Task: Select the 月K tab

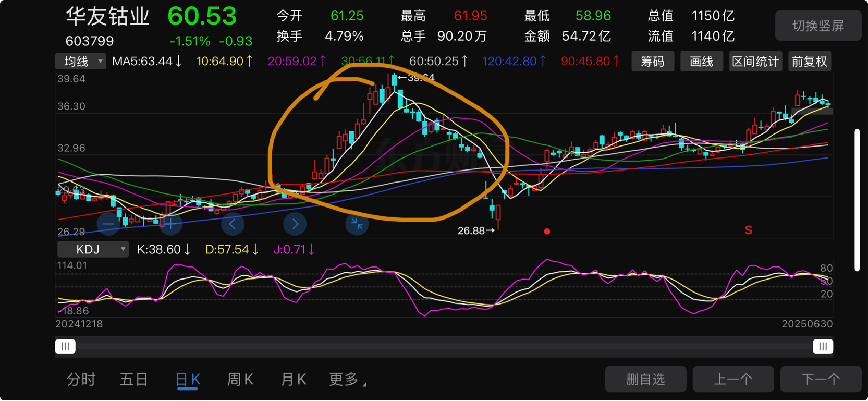Action: [294, 380]
